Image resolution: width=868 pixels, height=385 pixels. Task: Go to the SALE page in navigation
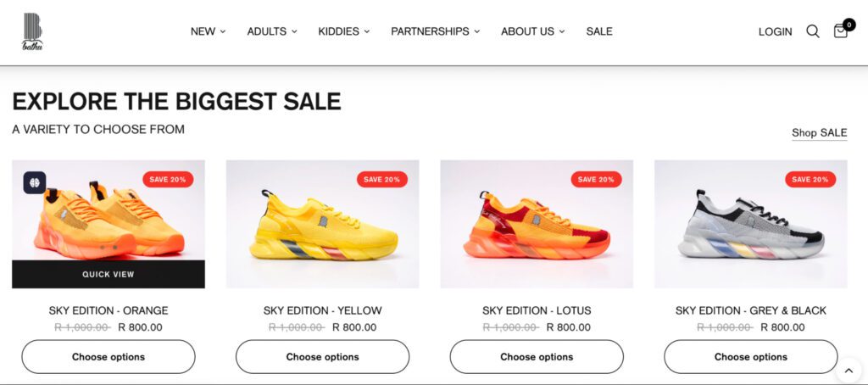pyautogui.click(x=599, y=31)
